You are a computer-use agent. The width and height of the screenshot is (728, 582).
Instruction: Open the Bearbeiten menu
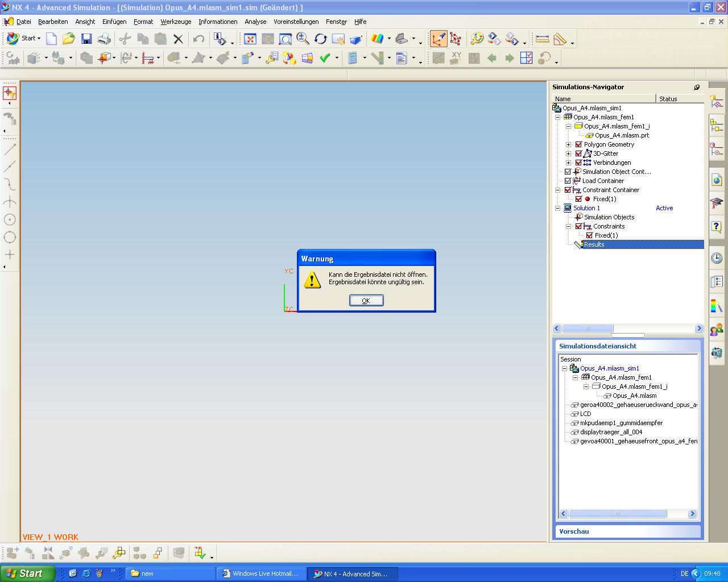coord(53,22)
